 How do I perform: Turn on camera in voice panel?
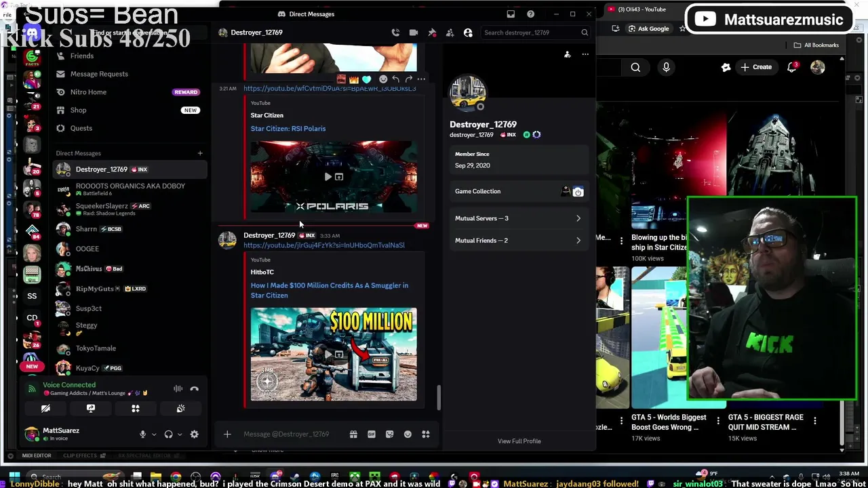pos(45,409)
